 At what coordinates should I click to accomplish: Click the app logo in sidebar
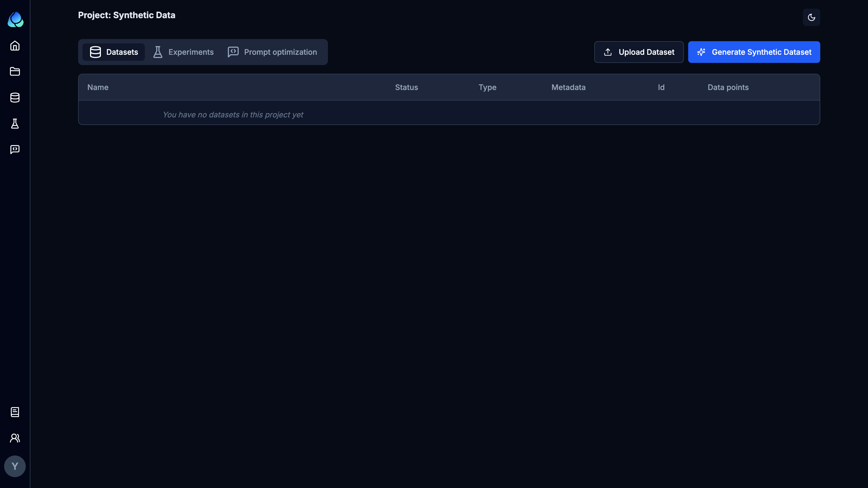[15, 19]
